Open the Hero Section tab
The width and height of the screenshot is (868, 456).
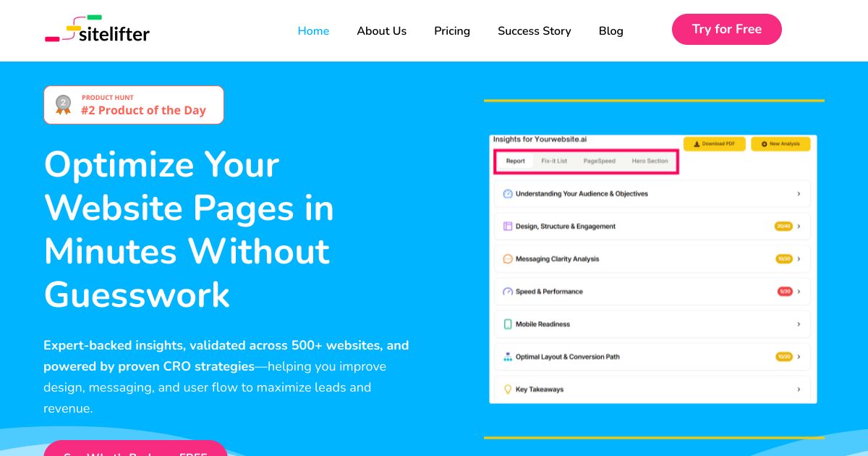(650, 161)
